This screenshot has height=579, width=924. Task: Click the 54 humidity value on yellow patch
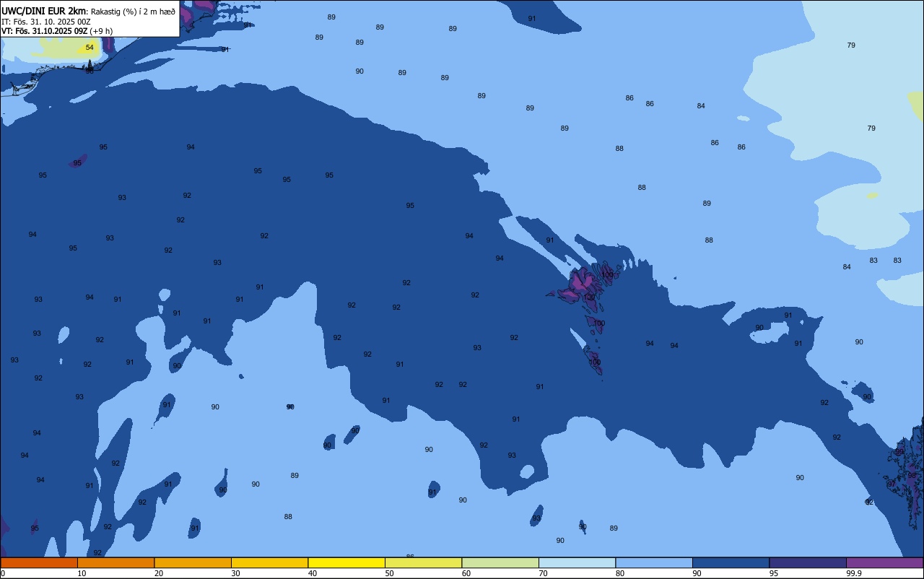click(90, 48)
